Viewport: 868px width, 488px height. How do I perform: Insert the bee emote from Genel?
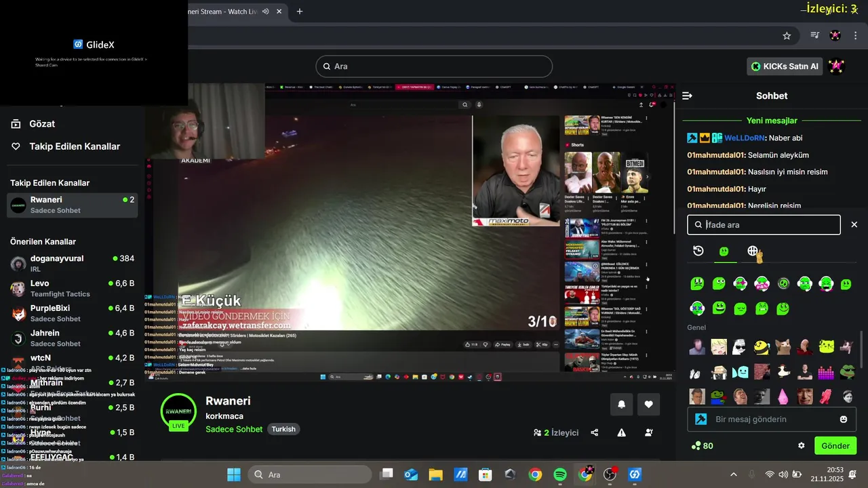tap(762, 348)
